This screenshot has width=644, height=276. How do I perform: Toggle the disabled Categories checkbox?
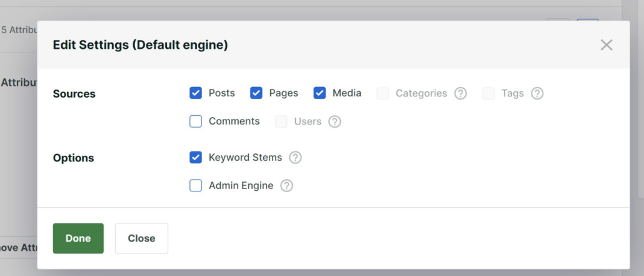coord(383,93)
